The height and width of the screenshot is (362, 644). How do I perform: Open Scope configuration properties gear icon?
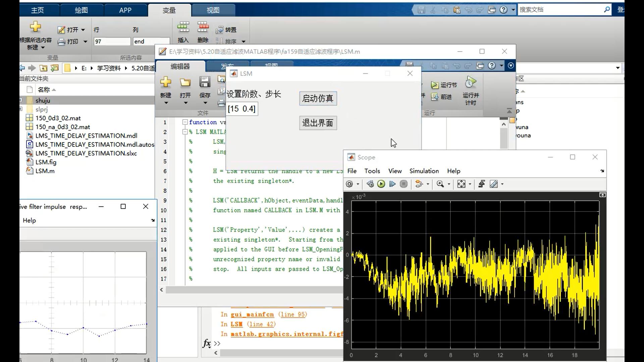coord(350,184)
